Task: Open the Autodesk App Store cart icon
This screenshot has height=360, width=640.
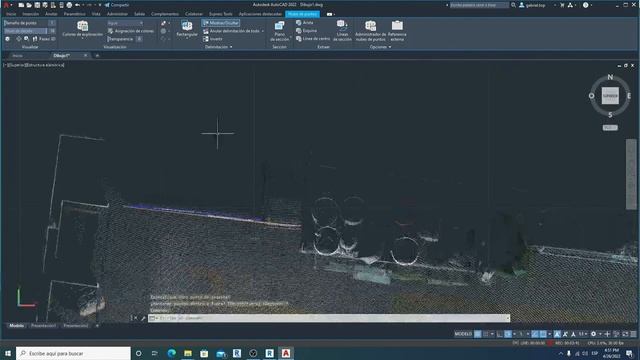Action: click(x=562, y=5)
